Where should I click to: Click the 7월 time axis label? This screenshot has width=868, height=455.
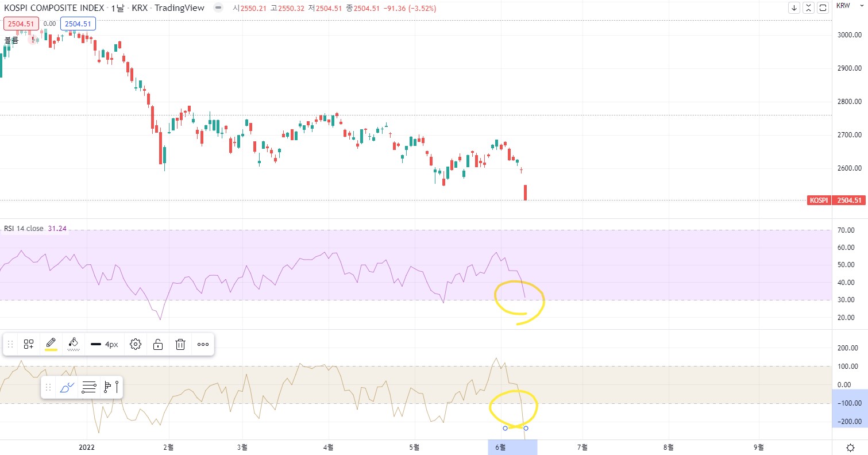click(x=582, y=447)
